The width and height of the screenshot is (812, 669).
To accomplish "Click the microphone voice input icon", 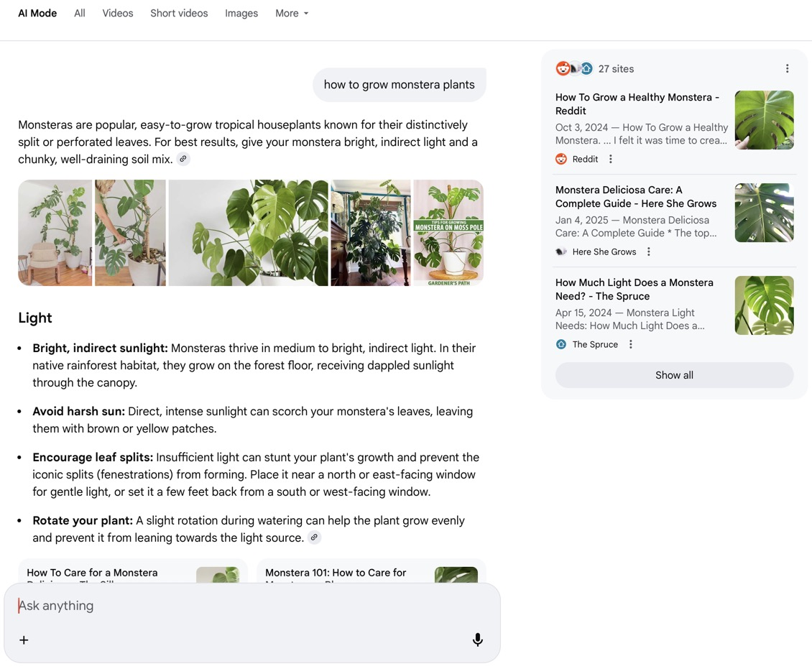I will coord(477,640).
